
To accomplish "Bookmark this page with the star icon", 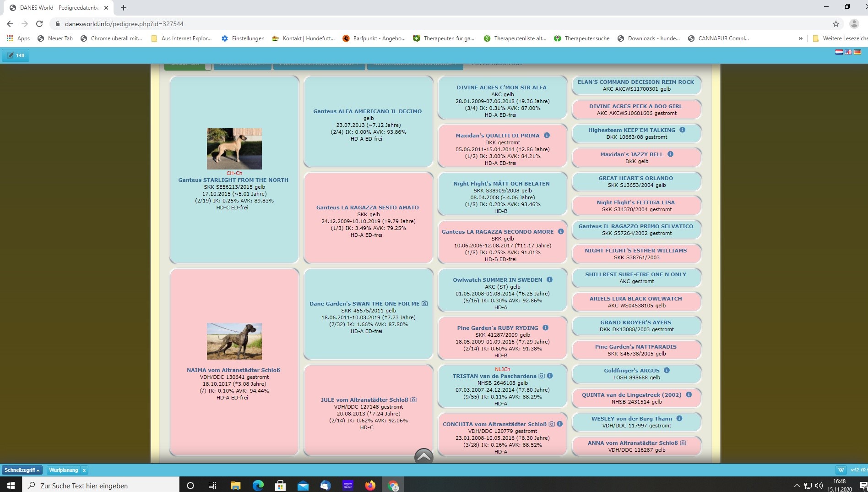I will (835, 24).
